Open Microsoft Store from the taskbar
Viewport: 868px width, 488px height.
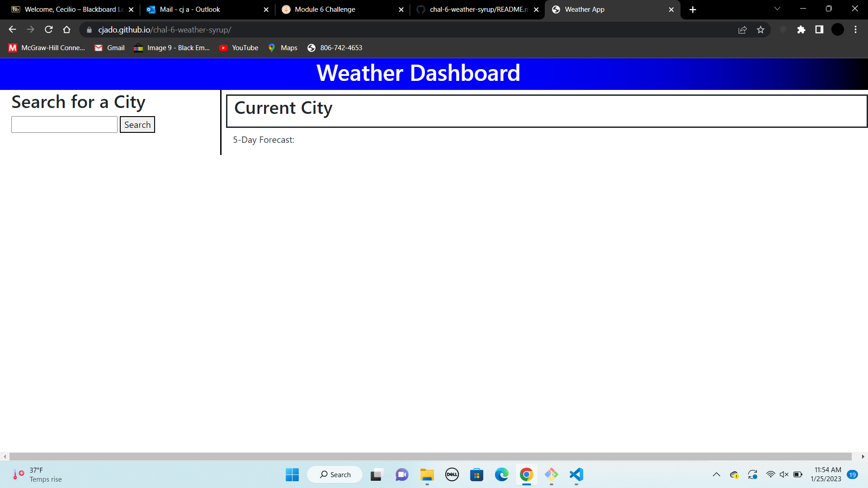(x=477, y=474)
